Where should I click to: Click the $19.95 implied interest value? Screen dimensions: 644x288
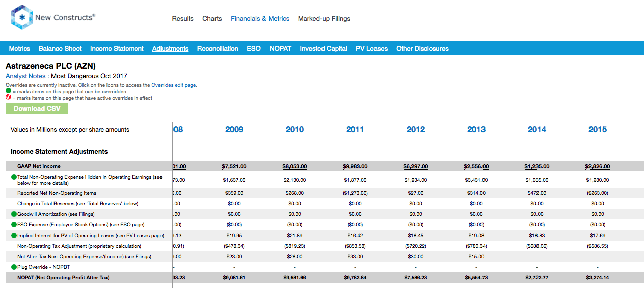pos(234,236)
